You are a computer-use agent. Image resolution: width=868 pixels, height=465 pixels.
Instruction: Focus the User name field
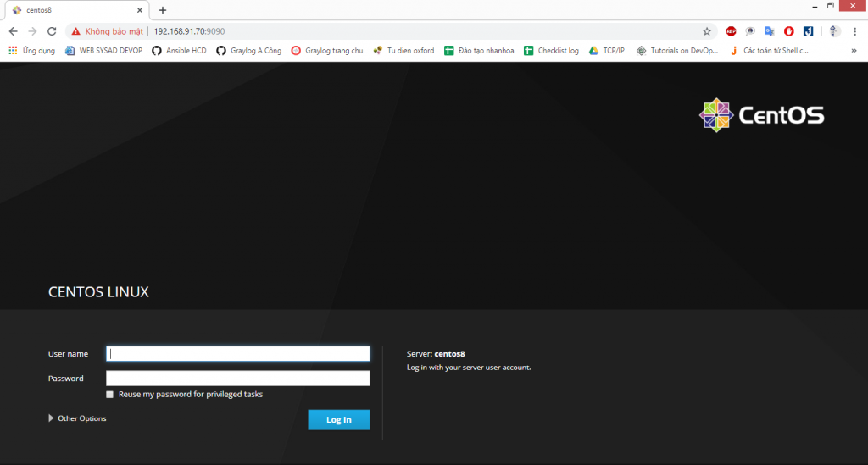coord(238,354)
